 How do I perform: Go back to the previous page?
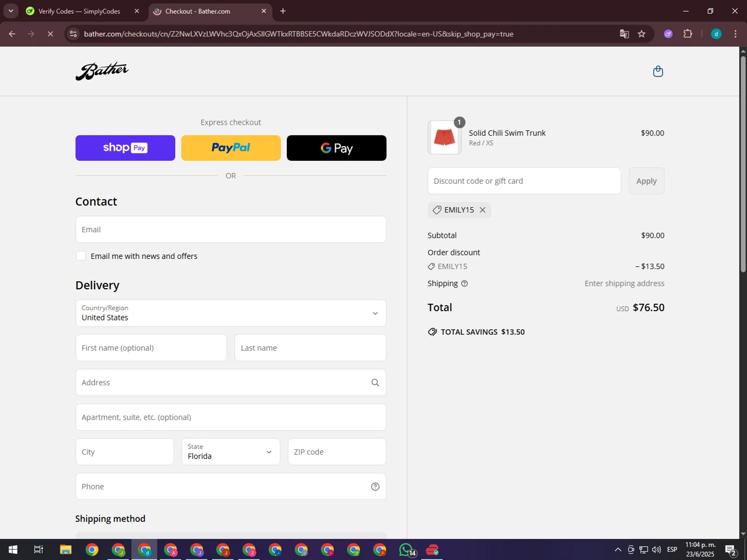tap(12, 34)
